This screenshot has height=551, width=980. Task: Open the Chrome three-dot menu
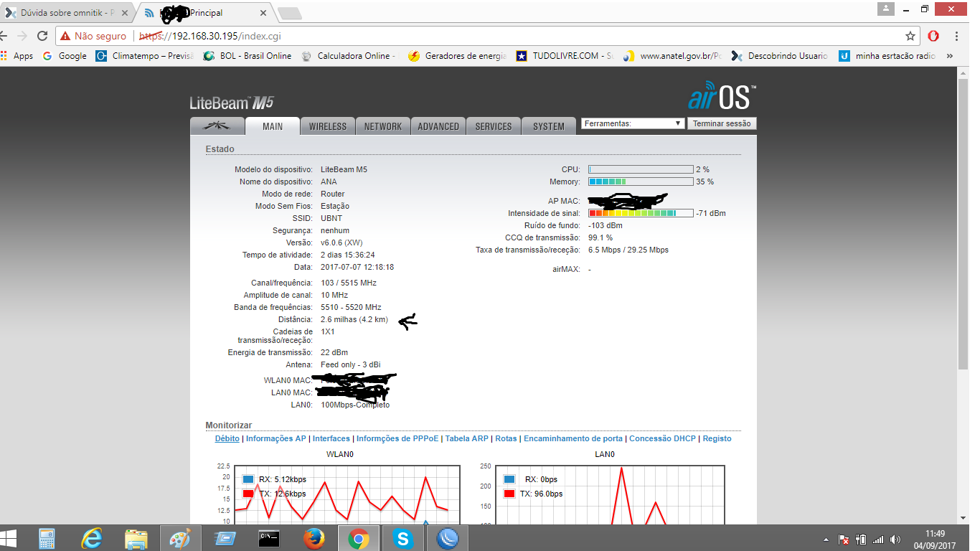click(957, 36)
